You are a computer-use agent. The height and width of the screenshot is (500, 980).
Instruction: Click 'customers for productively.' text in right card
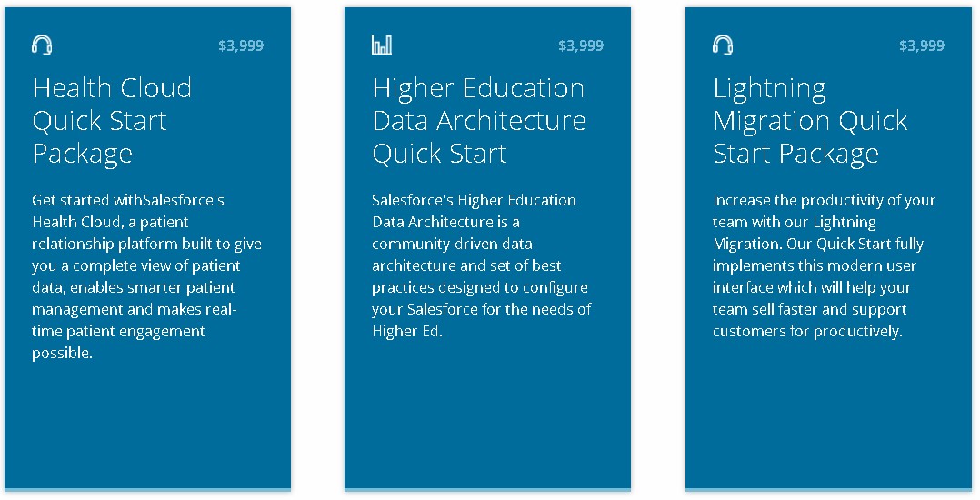(807, 331)
